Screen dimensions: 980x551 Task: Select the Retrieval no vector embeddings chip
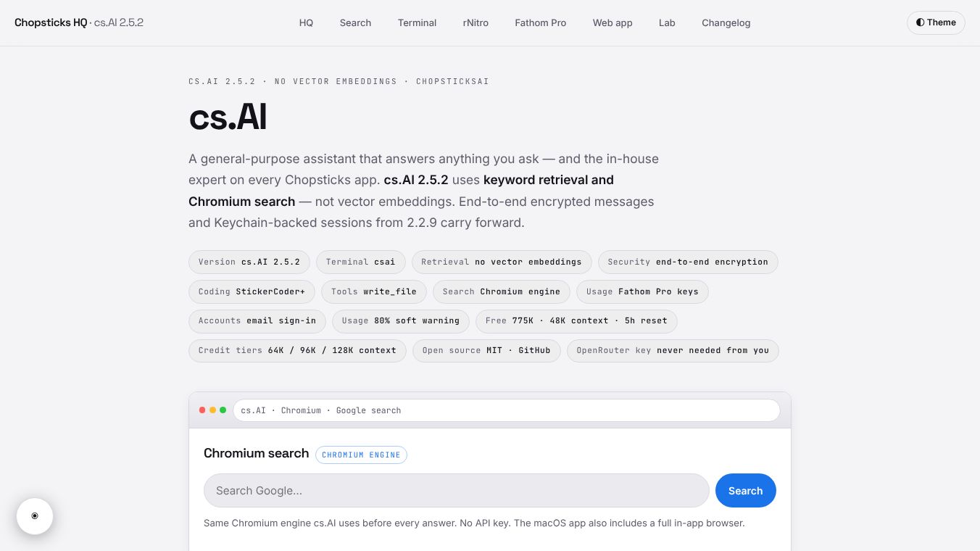(502, 262)
